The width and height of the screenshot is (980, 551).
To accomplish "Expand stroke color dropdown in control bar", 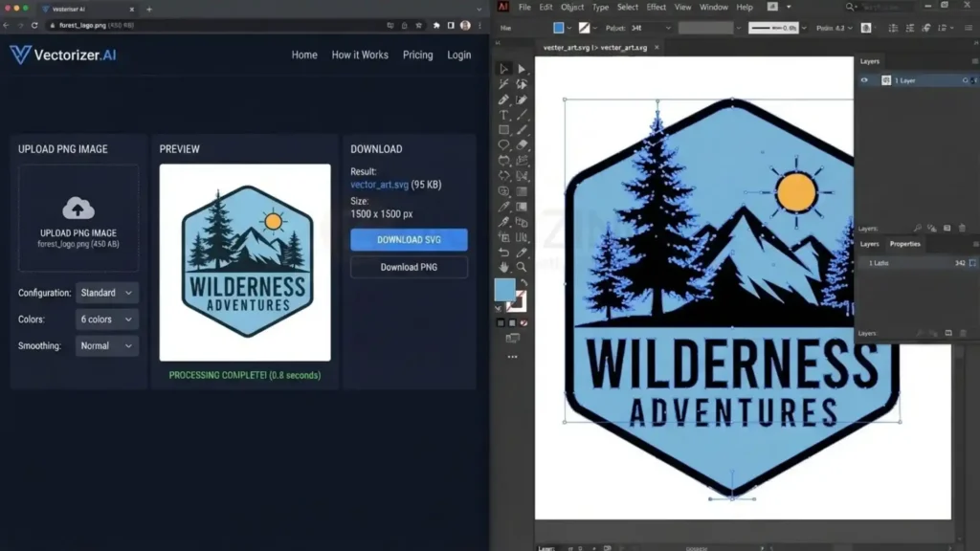I will 594,28.
